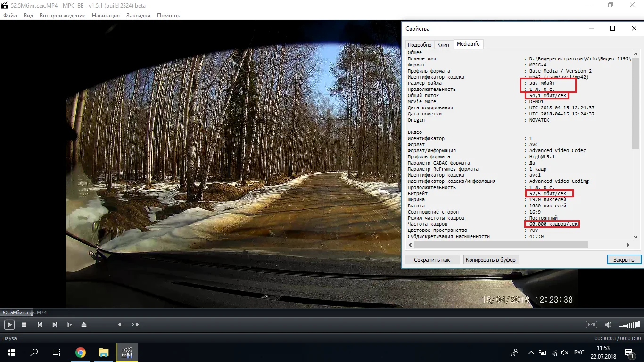Adjust the player volume slider

(629, 325)
